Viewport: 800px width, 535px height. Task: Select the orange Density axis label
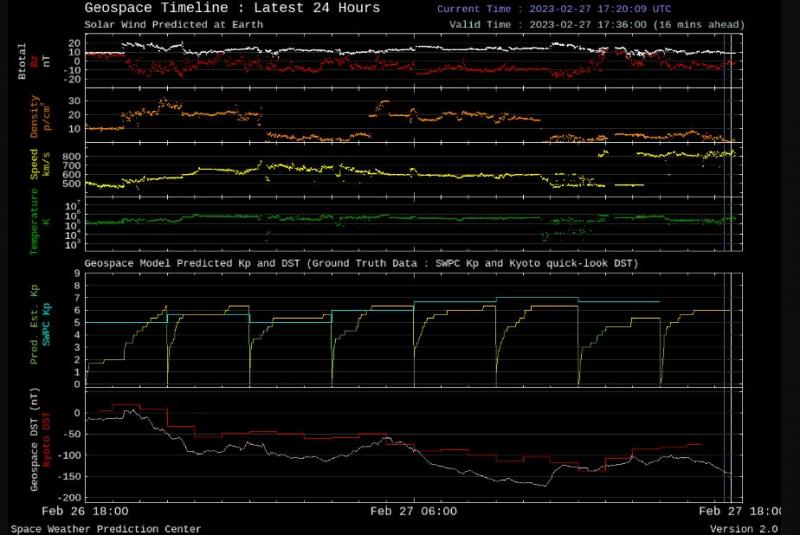[x=34, y=116]
